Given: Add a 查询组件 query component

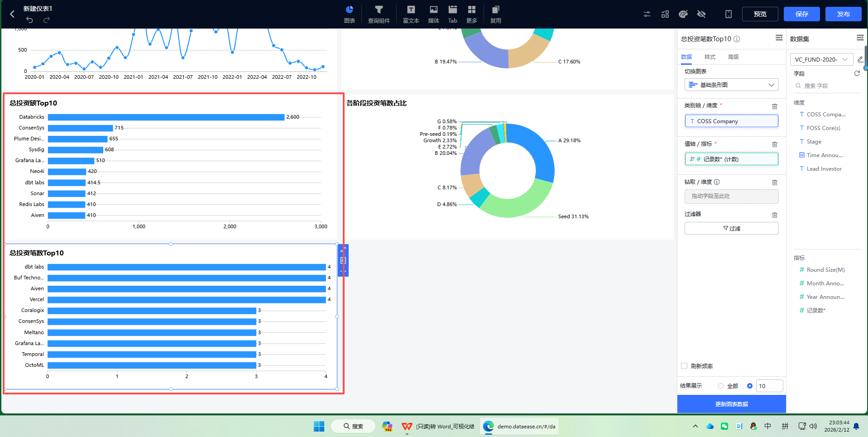Looking at the screenshot, I should point(379,14).
